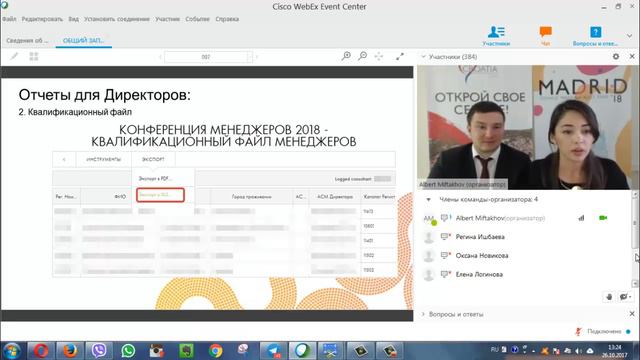The image size is (640, 360).
Task: Open Firefox from the taskbar
Action: coord(69,351)
